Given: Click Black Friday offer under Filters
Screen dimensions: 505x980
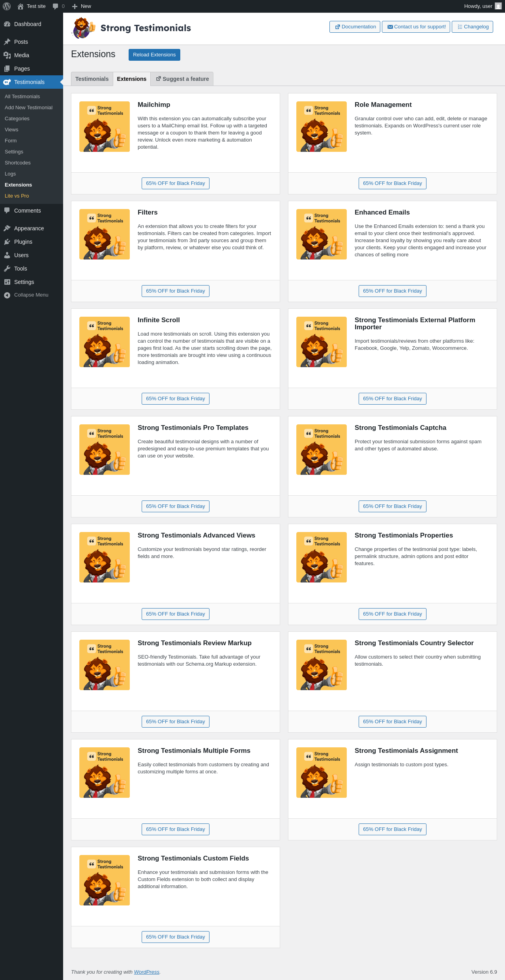Looking at the screenshot, I should 176,291.
